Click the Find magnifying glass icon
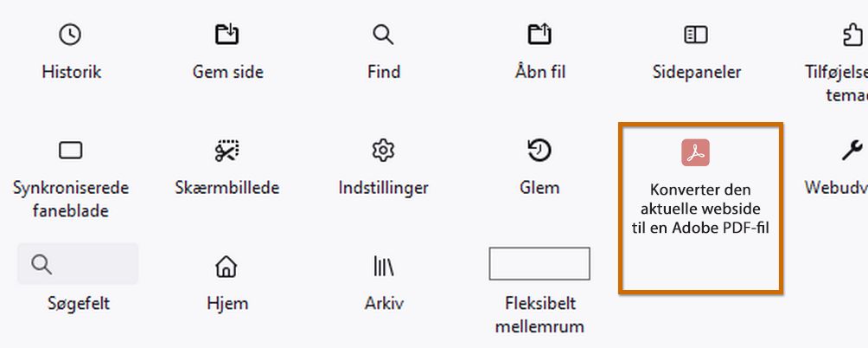Image resolution: width=868 pixels, height=348 pixels. coord(383,35)
